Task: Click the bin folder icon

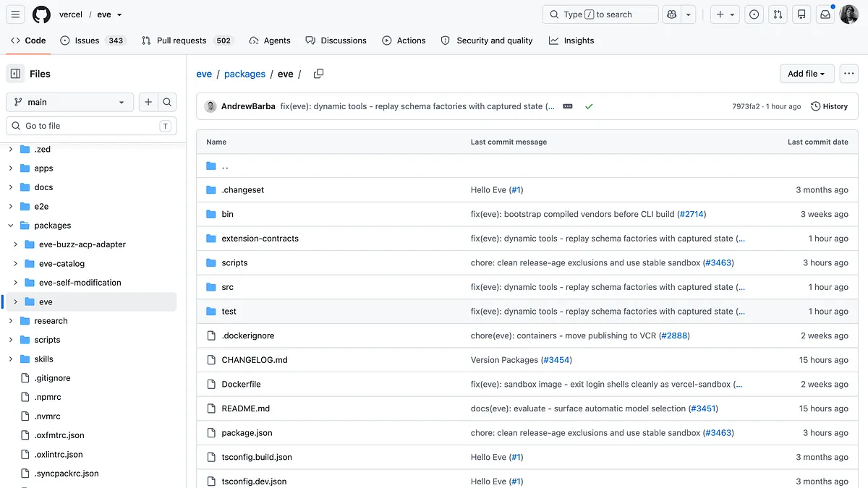Action: coord(211,214)
